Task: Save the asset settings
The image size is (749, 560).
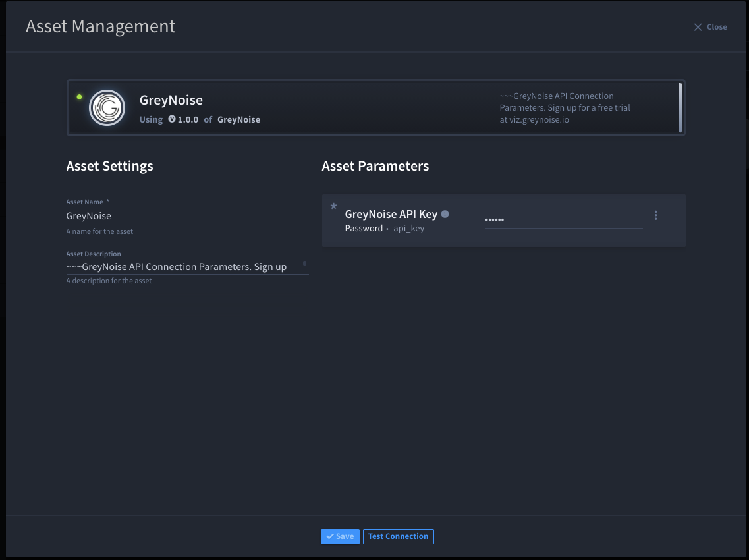Action: [340, 536]
